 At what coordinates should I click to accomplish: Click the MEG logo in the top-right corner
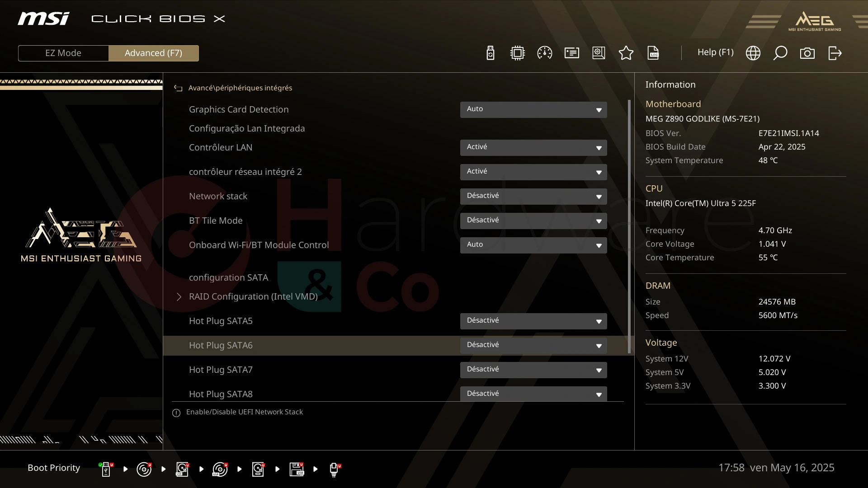pyautogui.click(x=815, y=21)
